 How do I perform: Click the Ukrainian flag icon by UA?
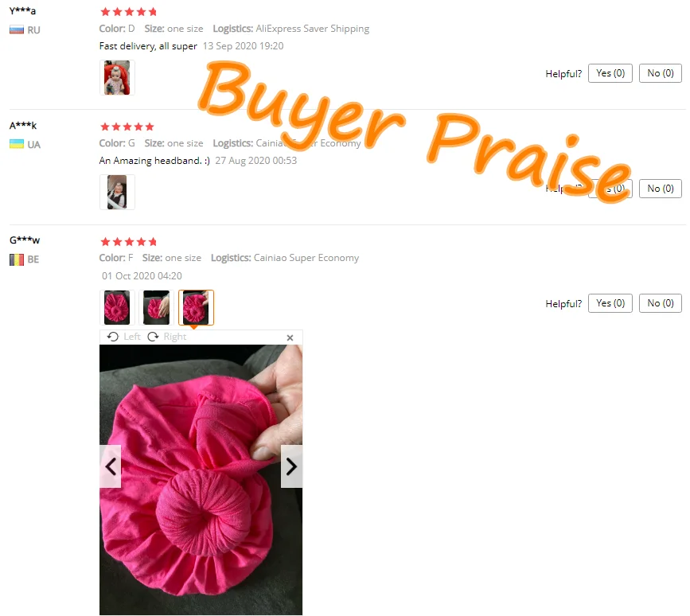click(x=17, y=144)
